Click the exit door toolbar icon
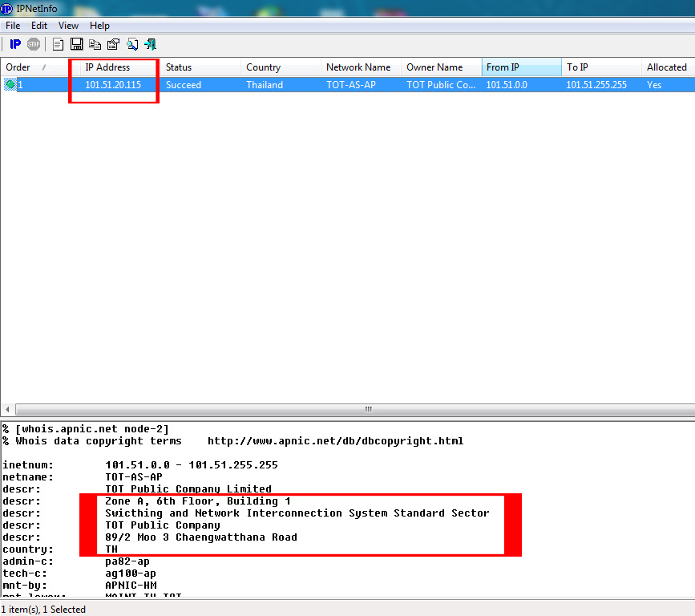The width and height of the screenshot is (695, 616). 150,44
